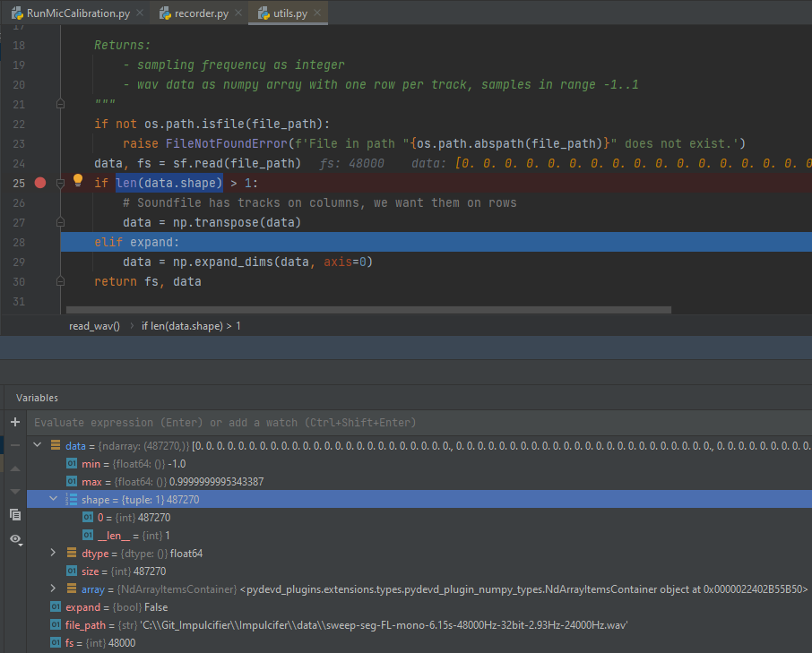The image size is (812, 653).
Task: Click the move-down arrow in Variables sidebar
Action: pyautogui.click(x=14, y=490)
